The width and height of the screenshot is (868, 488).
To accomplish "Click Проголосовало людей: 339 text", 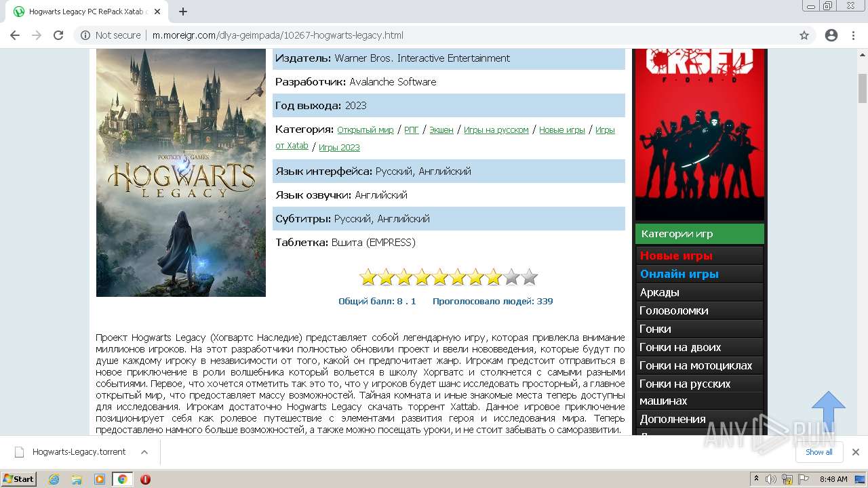I will (493, 301).
